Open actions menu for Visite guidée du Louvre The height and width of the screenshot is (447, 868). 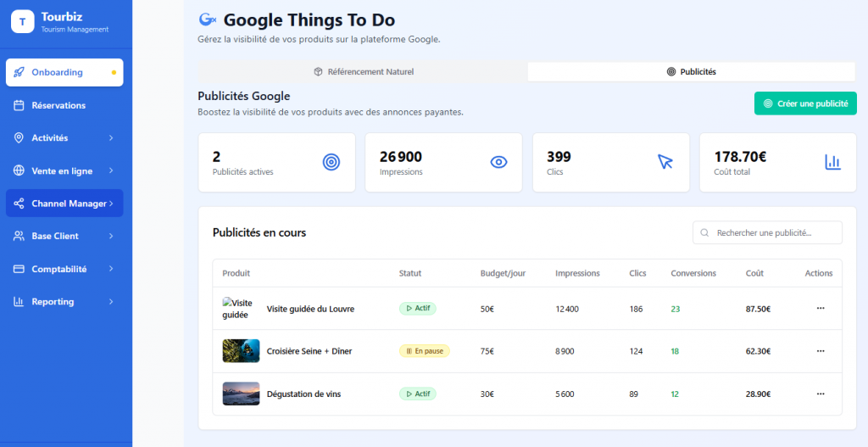(820, 309)
